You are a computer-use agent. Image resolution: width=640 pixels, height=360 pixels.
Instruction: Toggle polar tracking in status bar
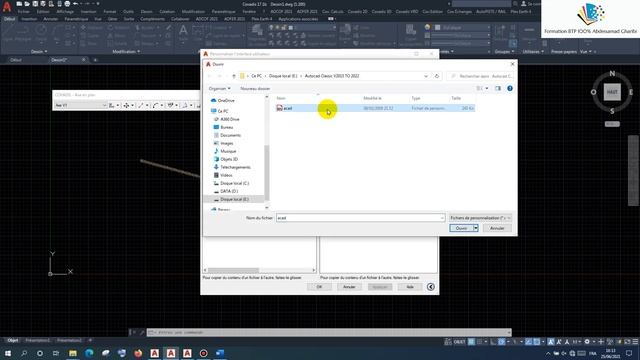coord(502,342)
